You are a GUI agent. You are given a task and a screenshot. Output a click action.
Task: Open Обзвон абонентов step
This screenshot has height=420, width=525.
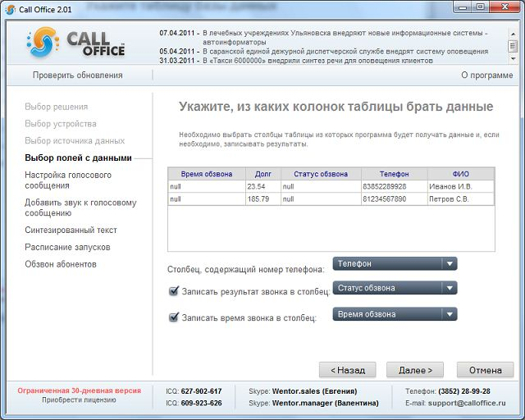61,264
